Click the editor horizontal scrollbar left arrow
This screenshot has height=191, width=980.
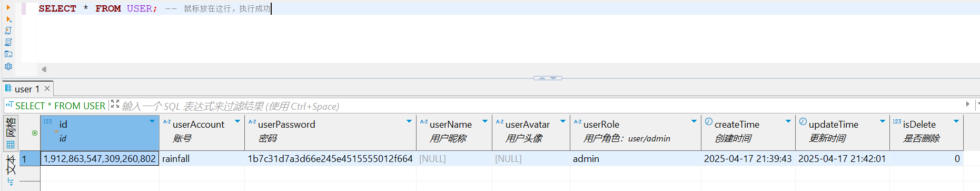coord(44,69)
